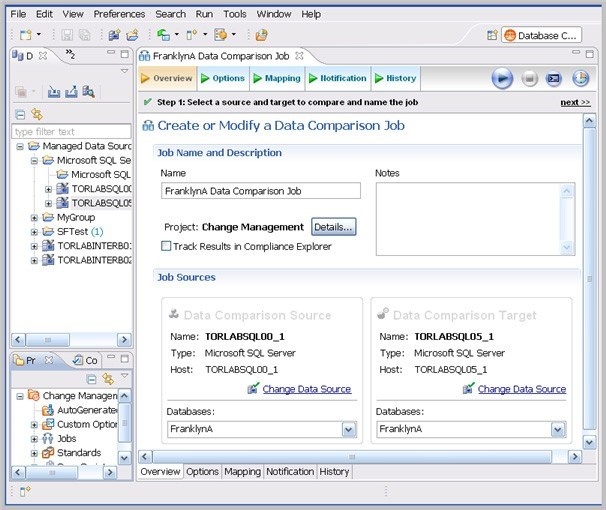Viewport: 606px width, 510px height.
Task: Click source Change Data Source link
Action: coord(306,389)
